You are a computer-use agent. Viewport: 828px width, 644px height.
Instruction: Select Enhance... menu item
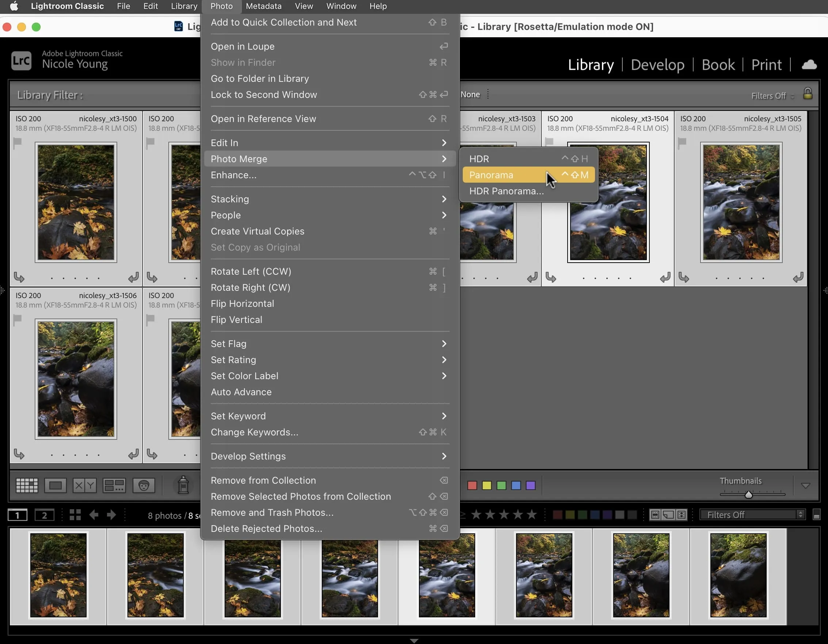point(330,175)
